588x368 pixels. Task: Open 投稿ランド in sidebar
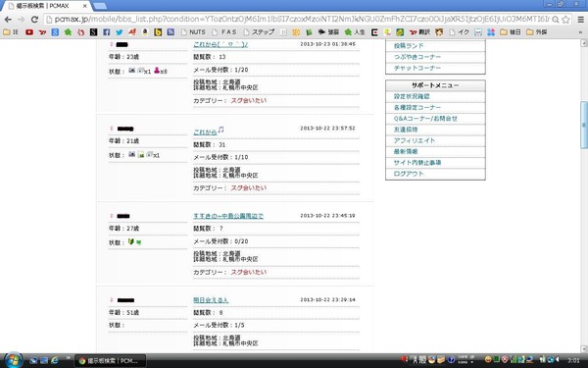tap(409, 46)
